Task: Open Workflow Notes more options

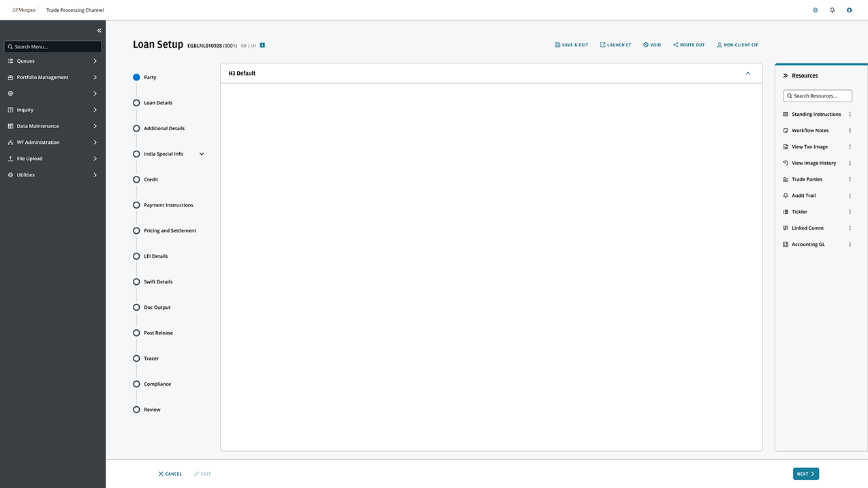Action: pyautogui.click(x=850, y=131)
